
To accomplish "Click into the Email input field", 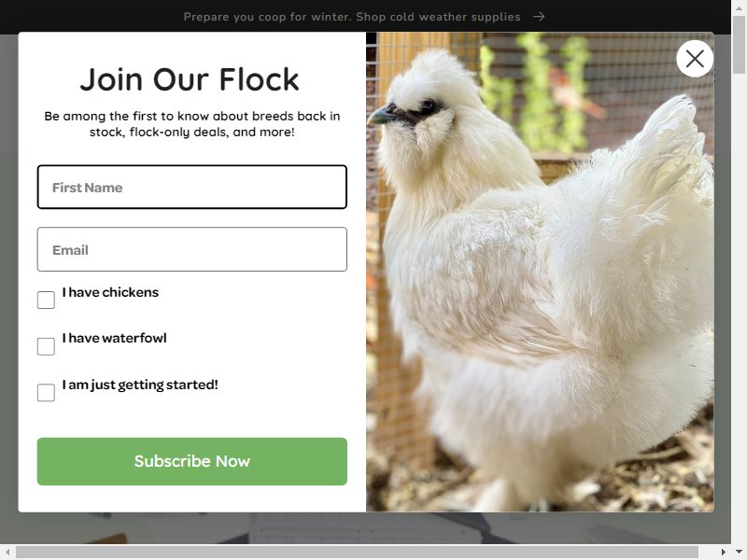I will (x=192, y=249).
